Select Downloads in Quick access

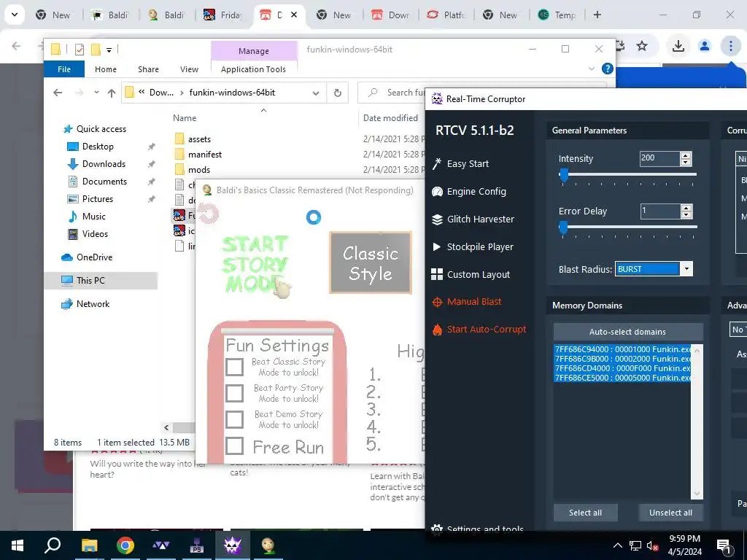pos(104,164)
